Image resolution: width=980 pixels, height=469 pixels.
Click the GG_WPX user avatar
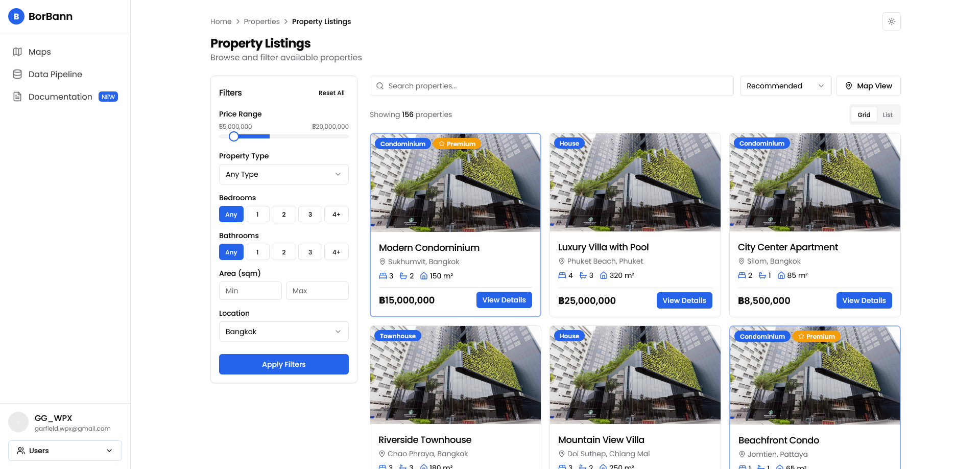pyautogui.click(x=18, y=422)
